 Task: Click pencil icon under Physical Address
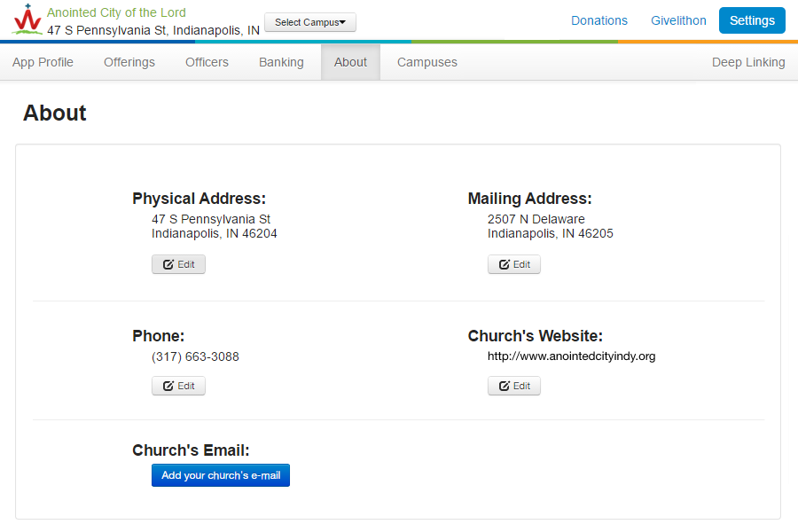(168, 264)
